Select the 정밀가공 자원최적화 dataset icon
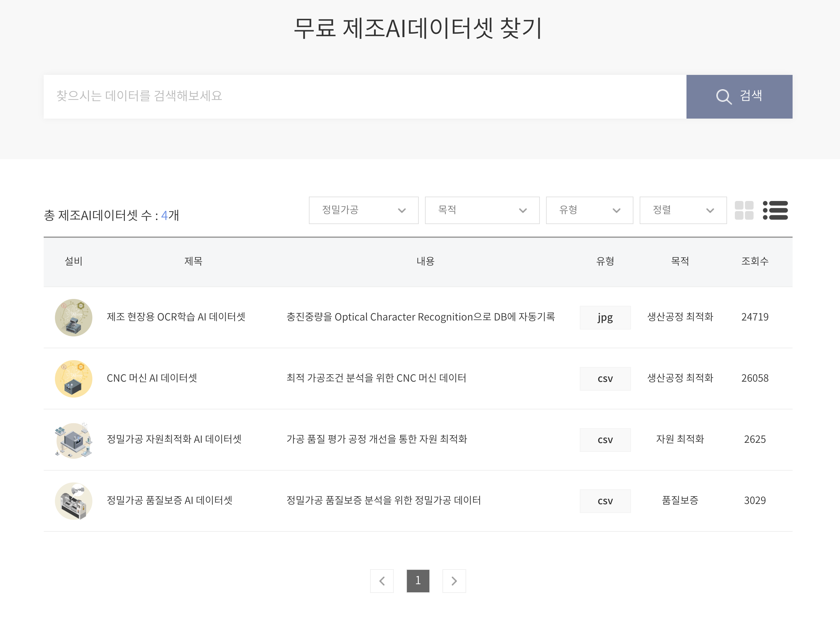The width and height of the screenshot is (840, 626). tap(74, 440)
